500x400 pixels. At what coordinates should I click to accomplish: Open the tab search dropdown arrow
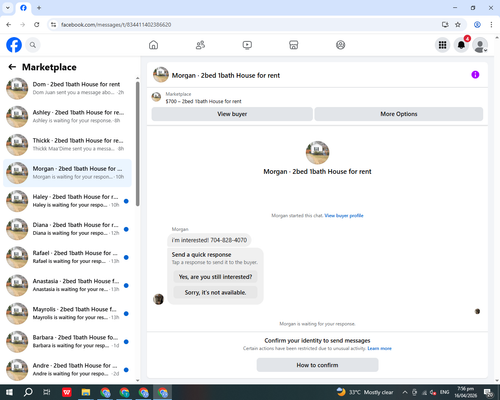8,8
